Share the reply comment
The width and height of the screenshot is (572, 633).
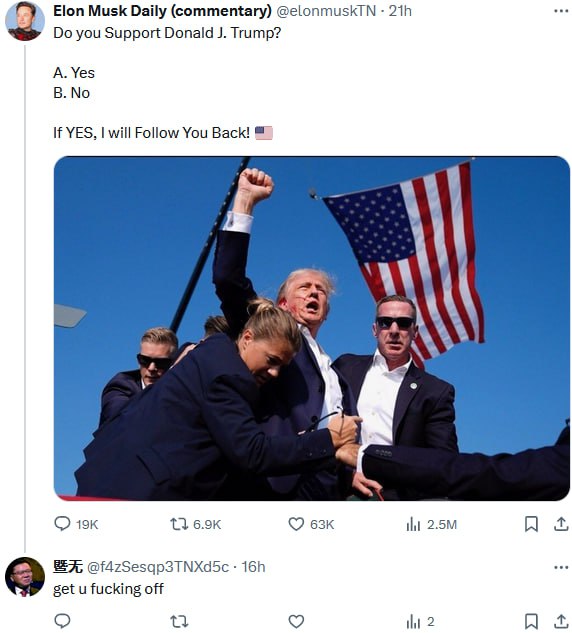click(561, 621)
